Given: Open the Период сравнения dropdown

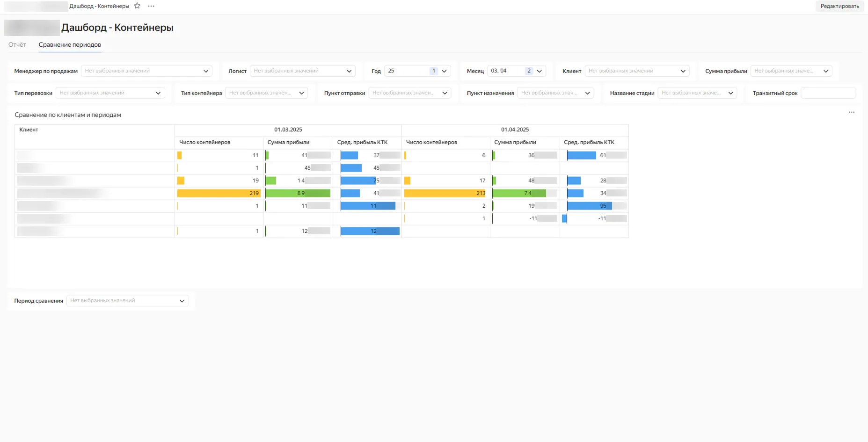Looking at the screenshot, I should point(127,301).
